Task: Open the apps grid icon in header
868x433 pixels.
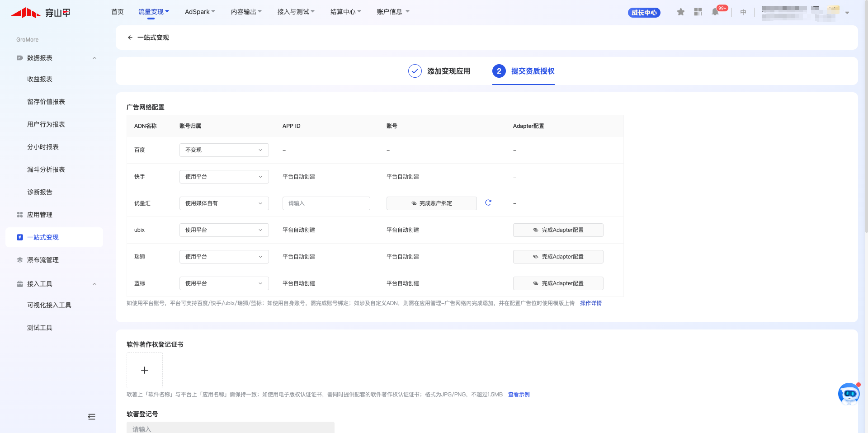Action: 698,12
